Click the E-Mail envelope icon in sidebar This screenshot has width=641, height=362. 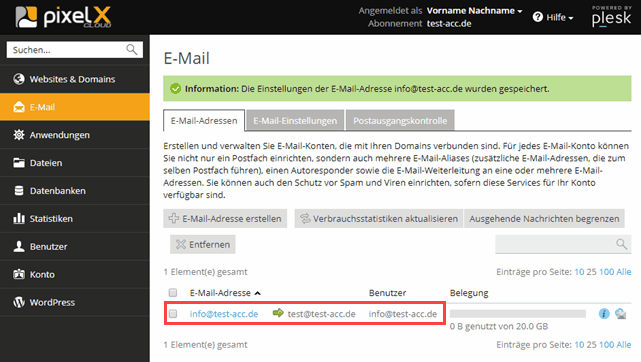click(x=19, y=107)
